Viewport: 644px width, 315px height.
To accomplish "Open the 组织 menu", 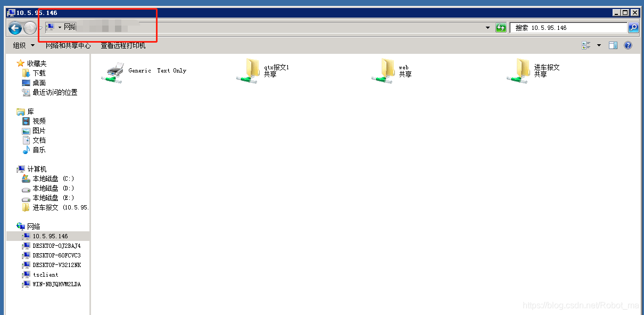I will click(x=24, y=46).
